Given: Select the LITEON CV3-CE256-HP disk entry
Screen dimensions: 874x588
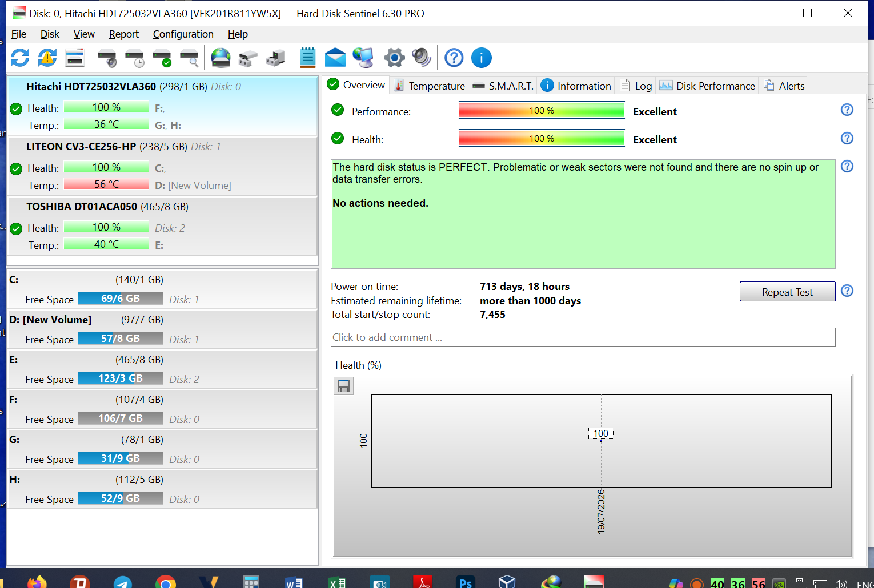Looking at the screenshot, I should pos(162,166).
